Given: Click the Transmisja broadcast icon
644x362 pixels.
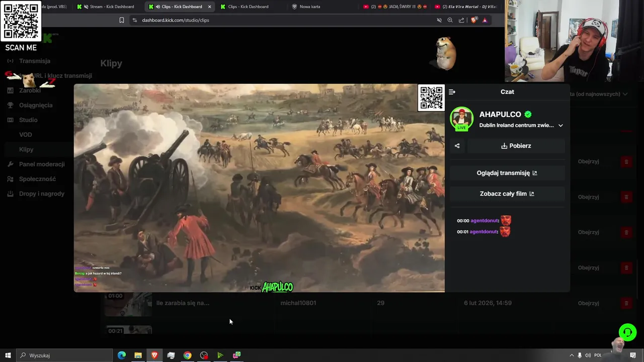Looking at the screenshot, I should (x=10, y=61).
